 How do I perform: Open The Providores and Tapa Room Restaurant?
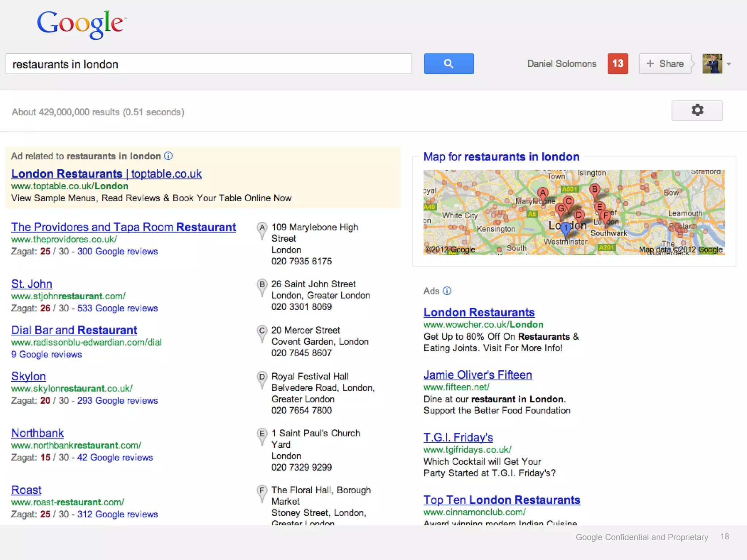coord(123,227)
